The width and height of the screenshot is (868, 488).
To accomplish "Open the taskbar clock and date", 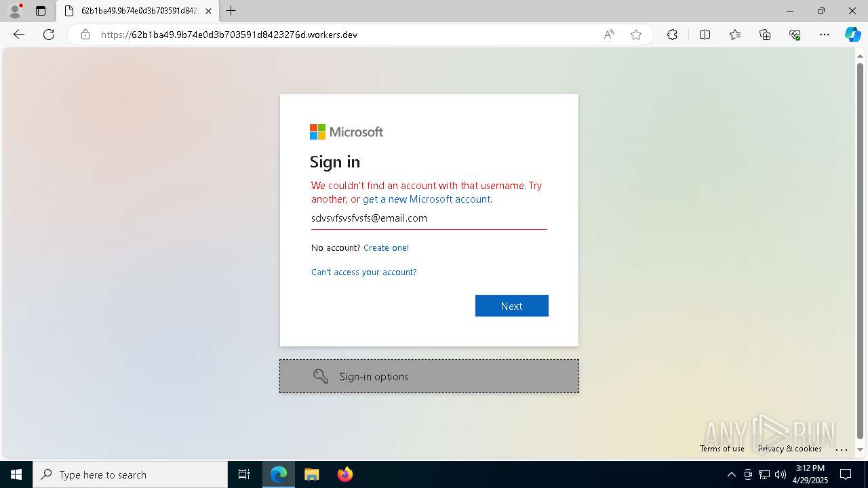I will click(x=810, y=474).
